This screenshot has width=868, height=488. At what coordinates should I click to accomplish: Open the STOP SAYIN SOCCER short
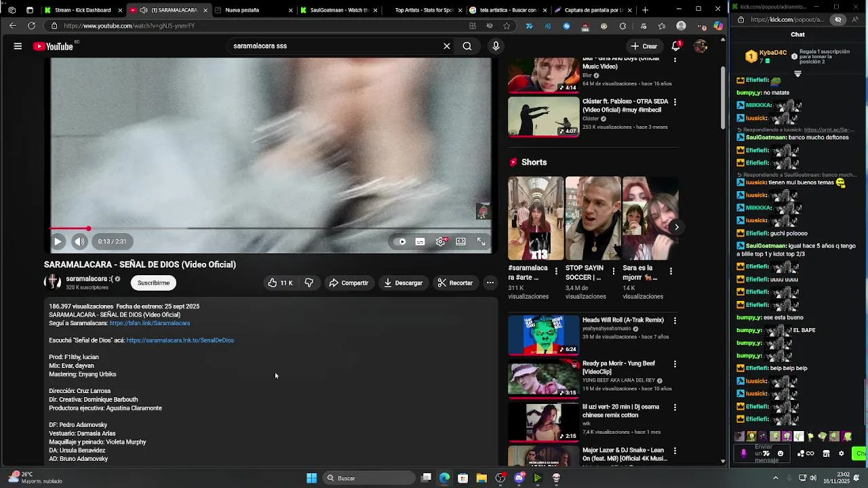coord(593,218)
